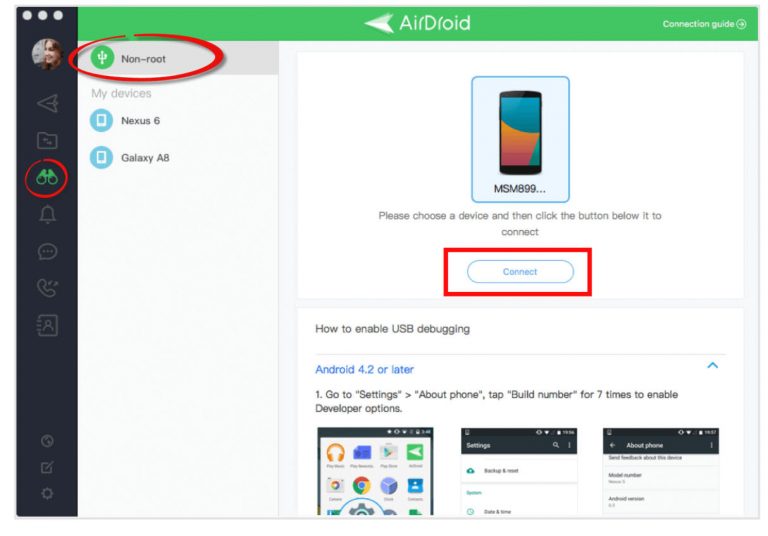Select Galaxy A8 in My devices
The width and height of the screenshot is (768, 536).
178,157
